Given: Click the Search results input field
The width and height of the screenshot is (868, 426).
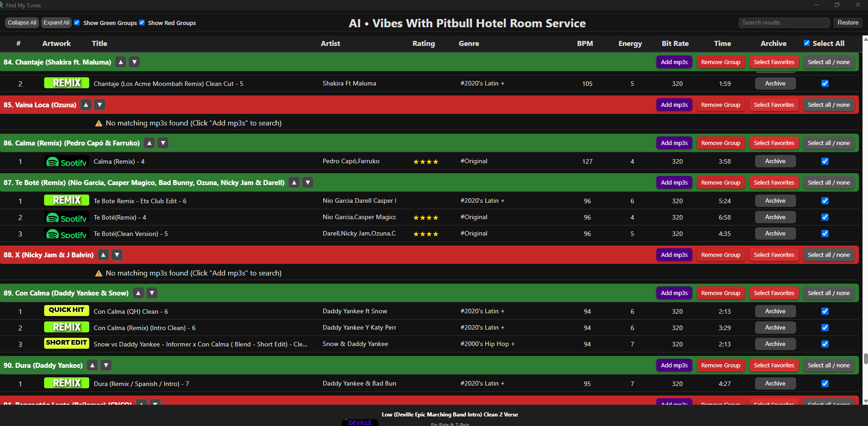Looking at the screenshot, I should (x=783, y=23).
